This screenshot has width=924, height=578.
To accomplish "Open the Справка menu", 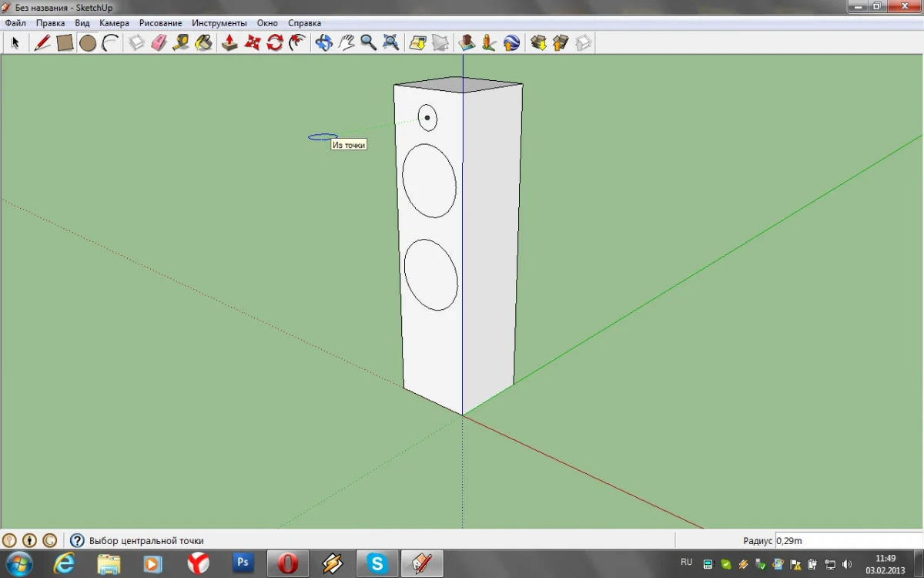I will coord(304,23).
